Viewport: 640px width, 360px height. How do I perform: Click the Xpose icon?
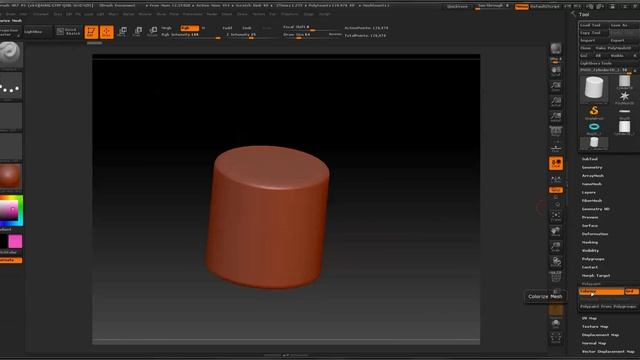pyautogui.click(x=556, y=338)
